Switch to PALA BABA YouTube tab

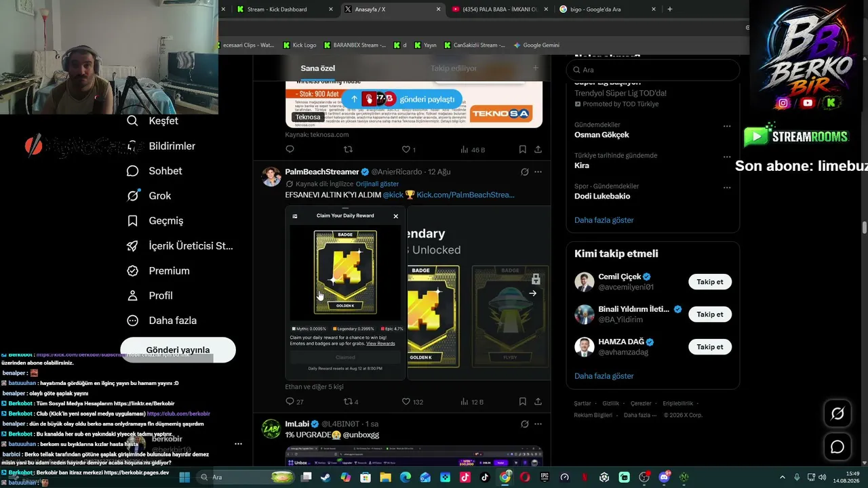click(x=501, y=9)
